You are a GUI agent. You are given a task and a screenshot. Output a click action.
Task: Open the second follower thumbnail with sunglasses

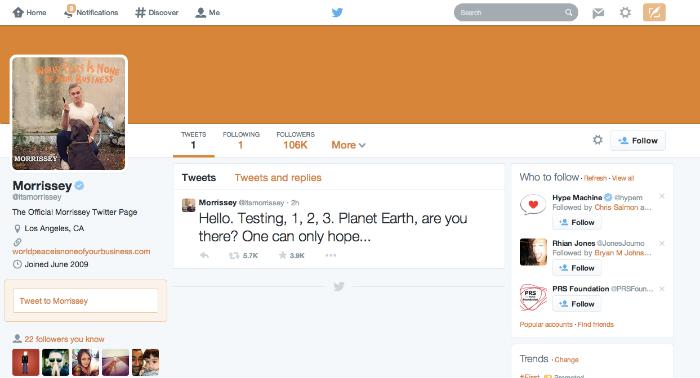point(55,362)
